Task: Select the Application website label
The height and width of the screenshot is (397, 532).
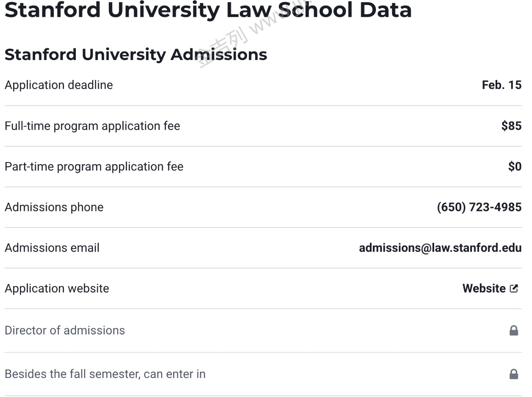Action: point(57,288)
